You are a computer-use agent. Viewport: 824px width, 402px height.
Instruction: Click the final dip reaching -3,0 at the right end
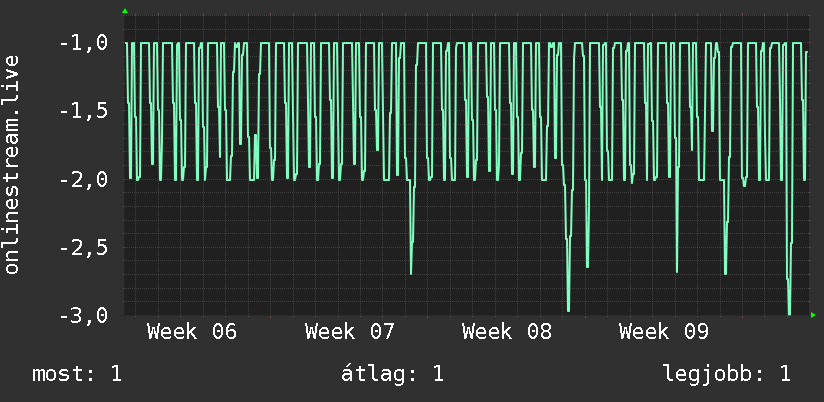point(789,313)
